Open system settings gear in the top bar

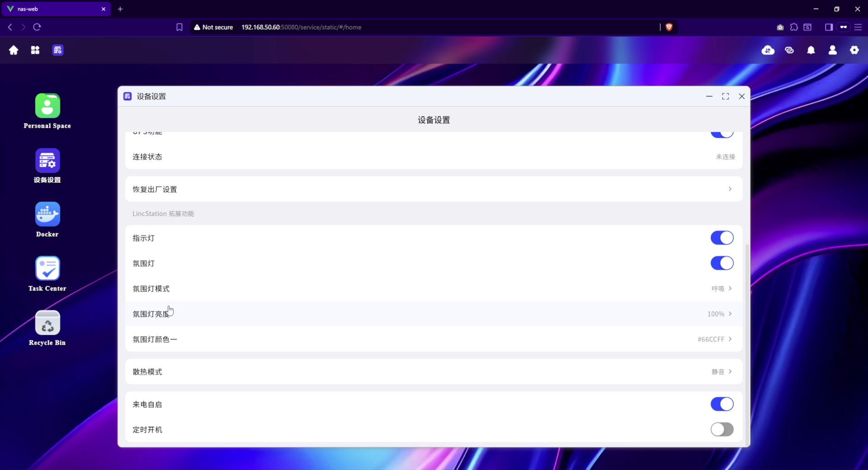[x=854, y=50]
